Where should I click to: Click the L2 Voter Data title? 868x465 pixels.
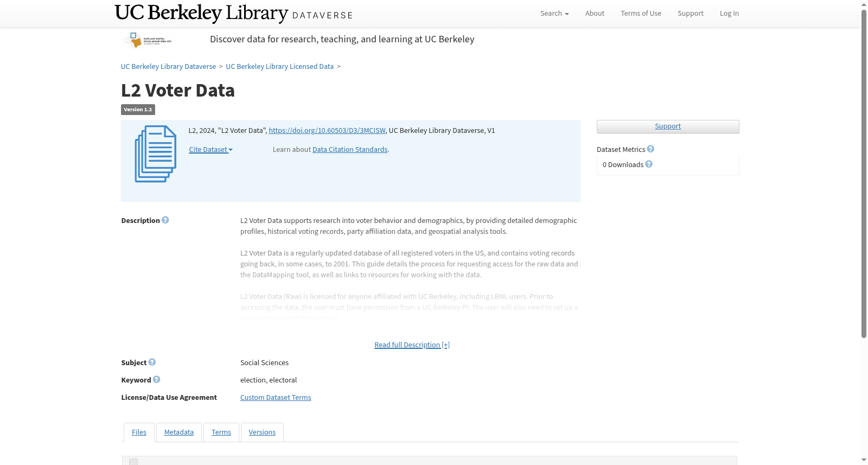[178, 91]
